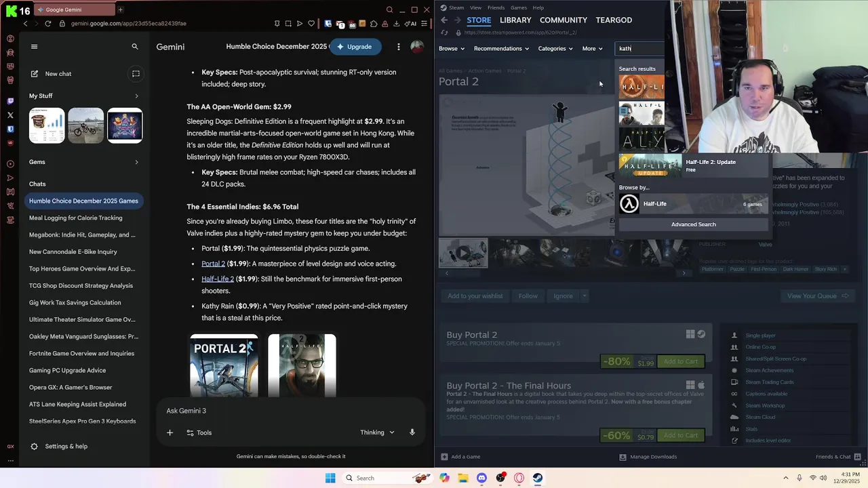The height and width of the screenshot is (488, 868).
Task: Open File Explorer from the Windows taskbar
Action: coord(463,478)
